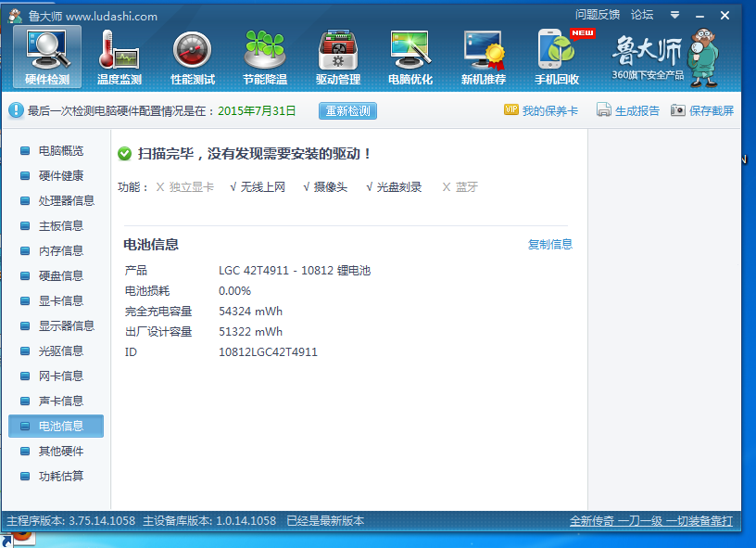Screen dimensions: 756x548
Task: Click the camera icon beside 保存截屏
Action: [x=678, y=110]
